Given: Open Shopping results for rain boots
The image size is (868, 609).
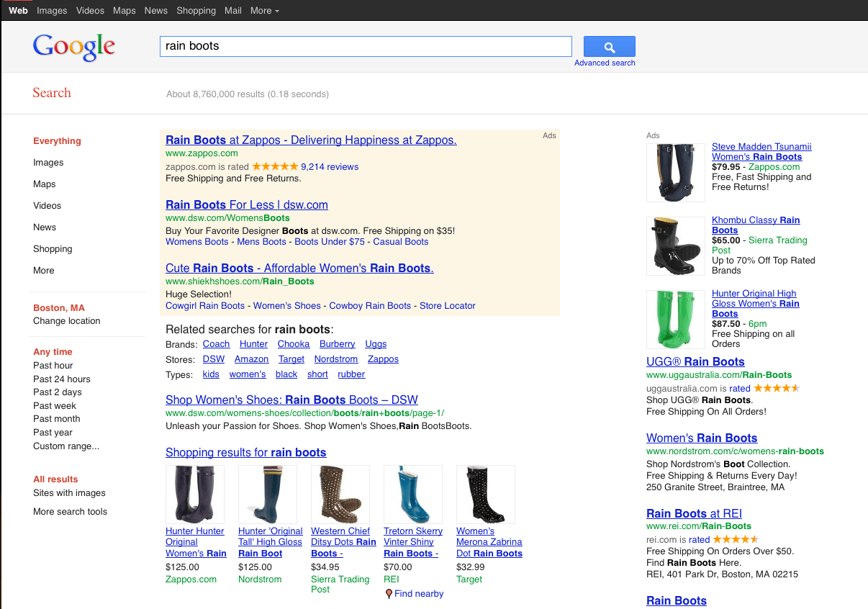Looking at the screenshot, I should point(245,453).
